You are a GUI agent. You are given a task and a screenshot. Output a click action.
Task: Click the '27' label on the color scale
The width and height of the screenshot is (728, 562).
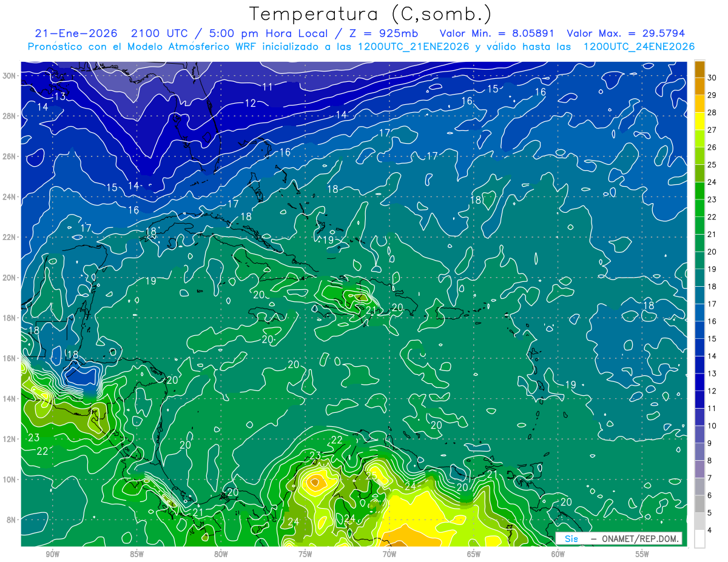(x=712, y=130)
